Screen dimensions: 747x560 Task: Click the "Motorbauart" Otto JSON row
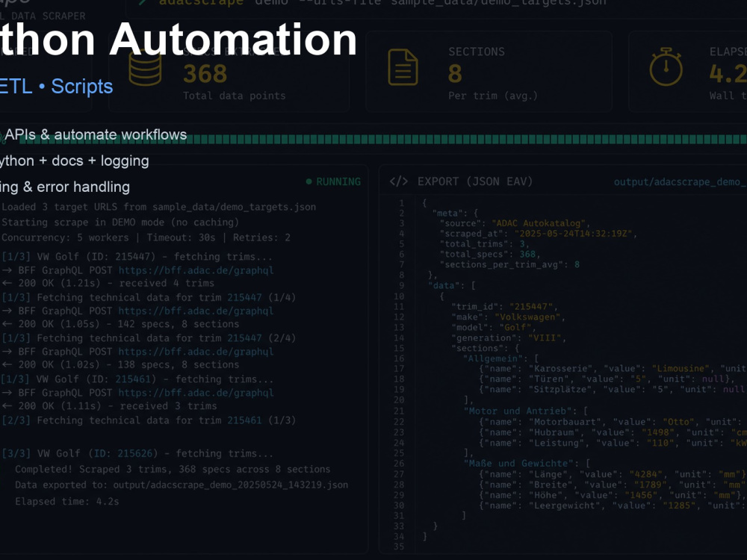613,422
